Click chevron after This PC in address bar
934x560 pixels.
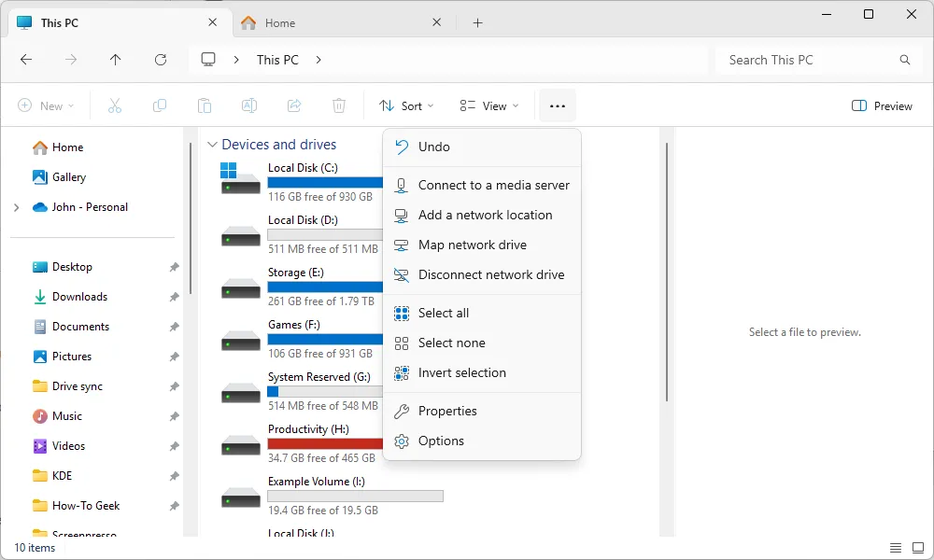318,60
